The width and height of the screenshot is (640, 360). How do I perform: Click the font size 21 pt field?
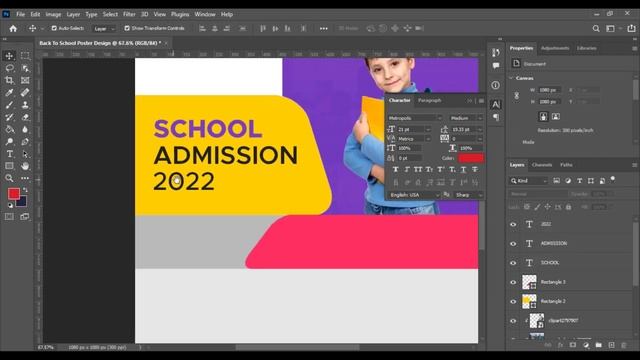coord(411,129)
